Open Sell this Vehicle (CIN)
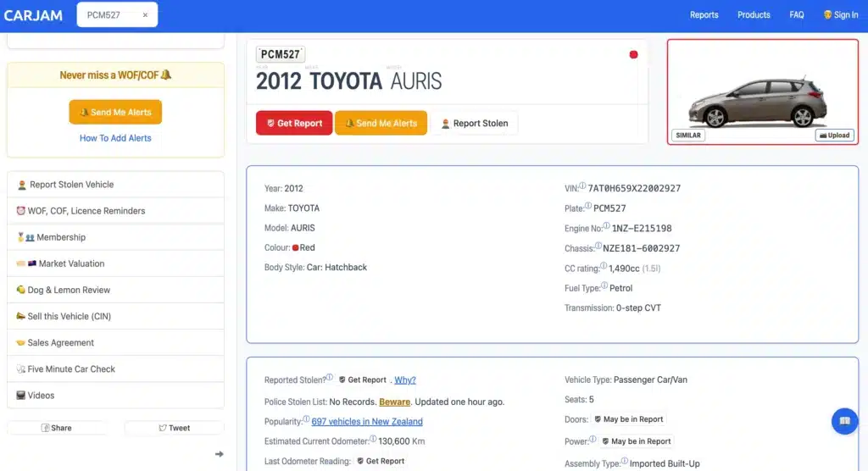 coord(115,316)
